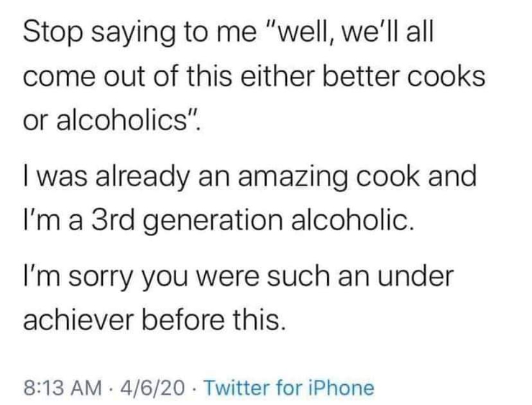Open the "Twitter for iPhone" source link
The width and height of the screenshot is (532, 405).
coord(289,388)
